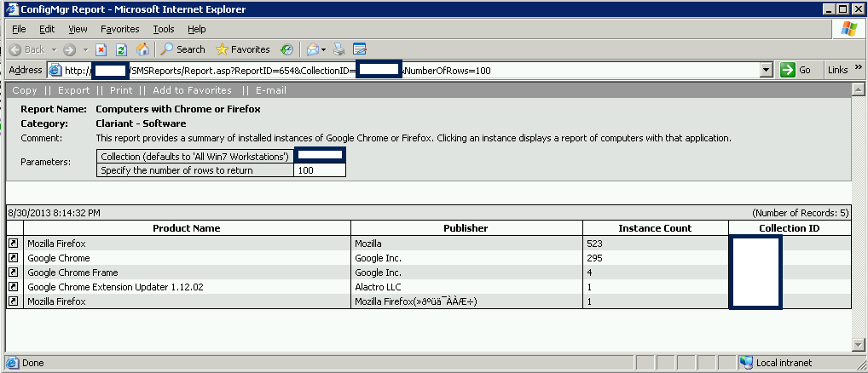Click the E-mail report link
Image resolution: width=868 pixels, height=373 pixels.
(x=271, y=90)
